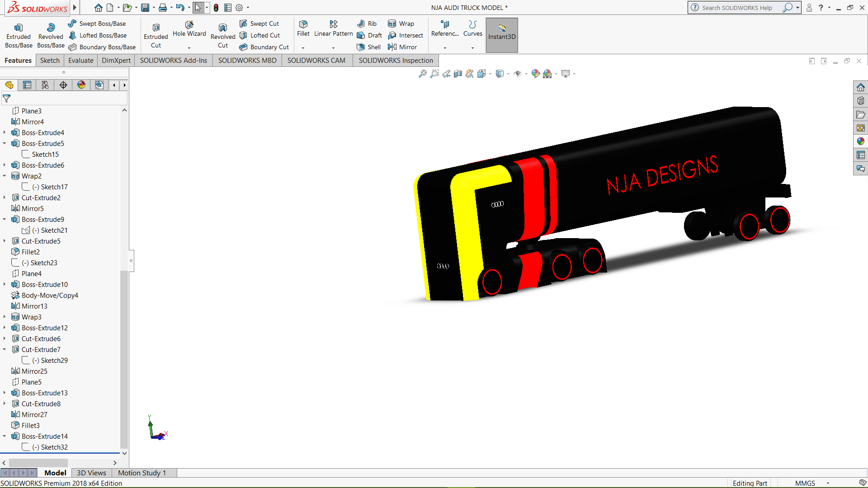
Task: Open the Fillet dropdown arrow
Action: 303,48
